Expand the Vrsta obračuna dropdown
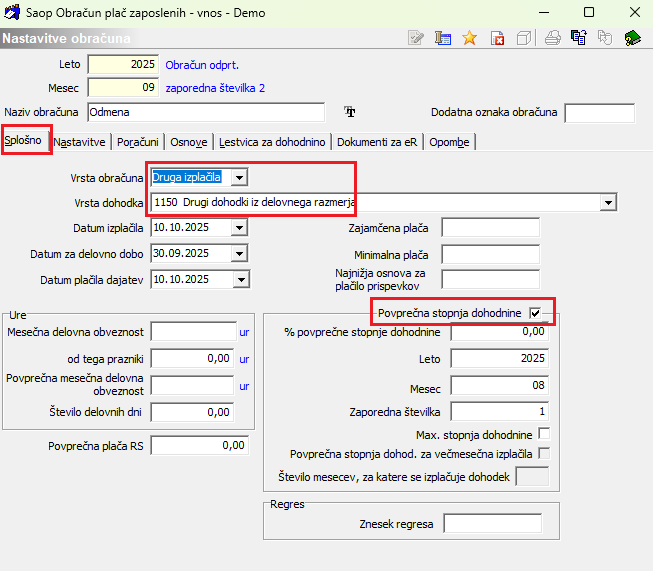 239,178
